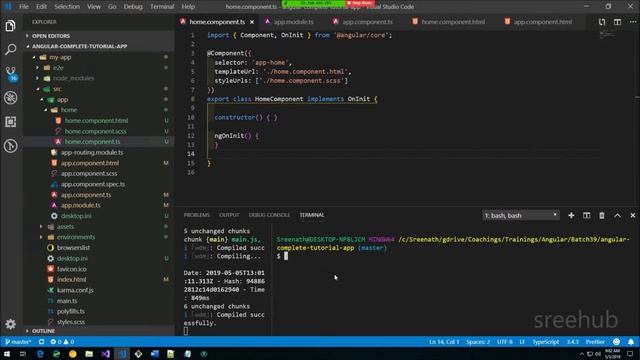Open the Explorer view in activity bar

point(11,26)
